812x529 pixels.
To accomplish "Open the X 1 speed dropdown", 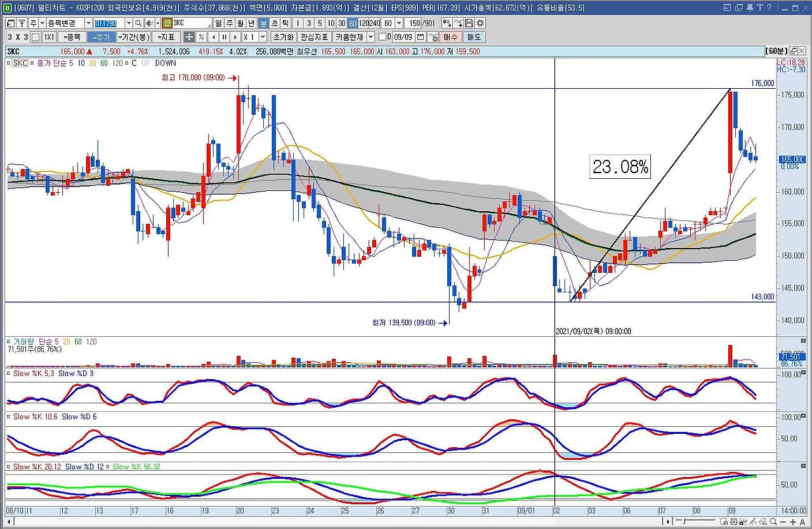I will (263, 37).
